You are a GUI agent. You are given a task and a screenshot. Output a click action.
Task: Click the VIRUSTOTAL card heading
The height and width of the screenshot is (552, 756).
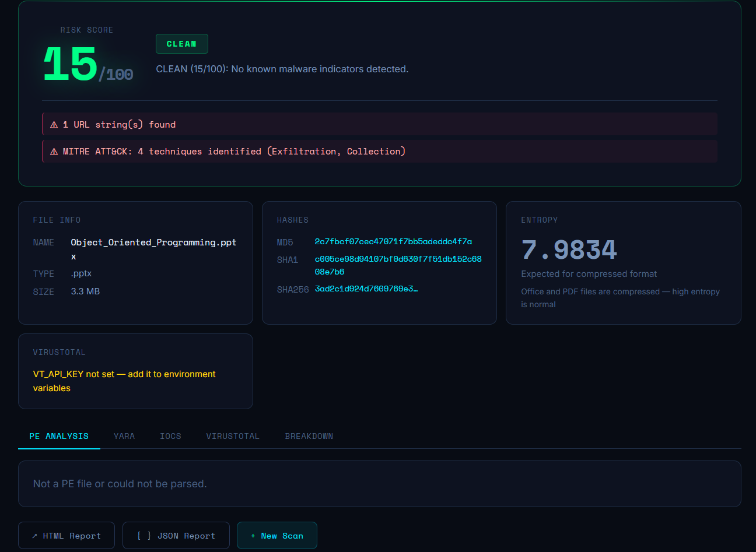coord(59,352)
